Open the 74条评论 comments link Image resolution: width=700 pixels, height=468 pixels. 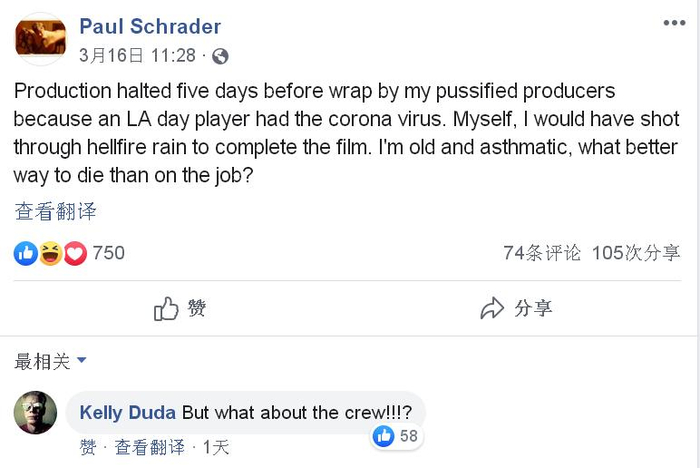tap(541, 253)
